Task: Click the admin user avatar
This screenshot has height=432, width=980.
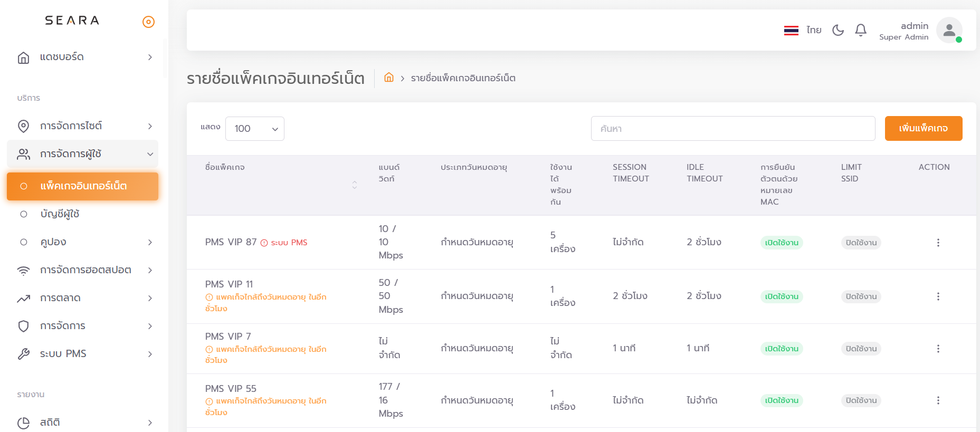Action: tap(948, 30)
